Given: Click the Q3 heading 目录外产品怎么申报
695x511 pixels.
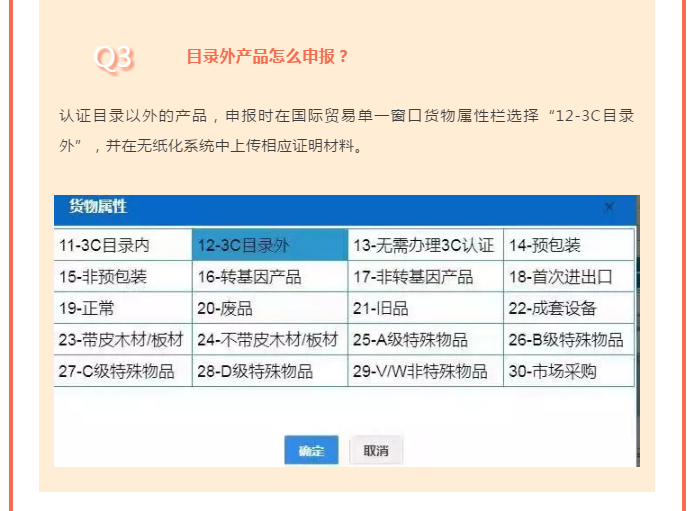Looking at the screenshot, I should [267, 57].
